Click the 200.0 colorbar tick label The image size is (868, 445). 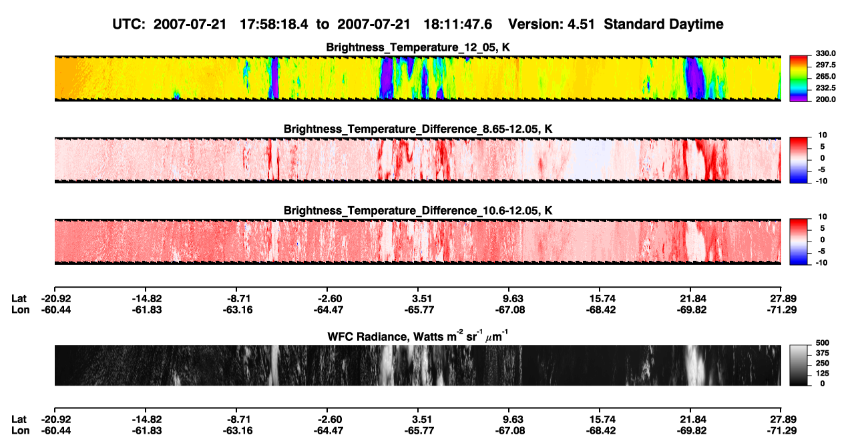pyautogui.click(x=825, y=99)
